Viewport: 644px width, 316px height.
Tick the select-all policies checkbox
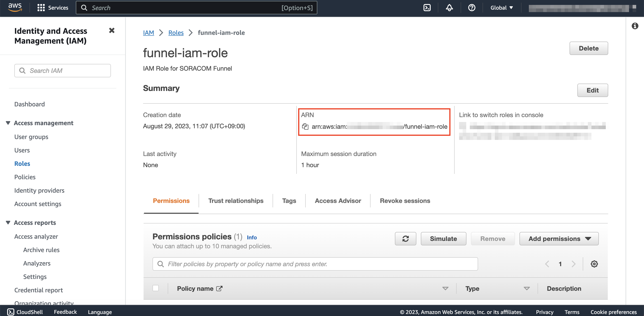click(x=155, y=288)
